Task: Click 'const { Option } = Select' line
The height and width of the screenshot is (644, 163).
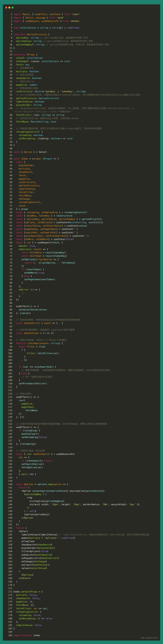Action: 30,152
